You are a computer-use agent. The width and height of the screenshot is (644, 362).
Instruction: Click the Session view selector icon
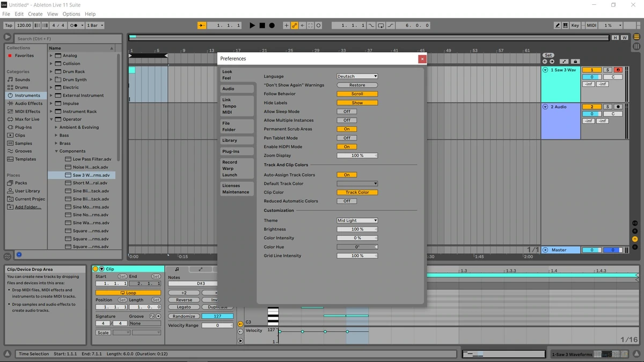636,46
